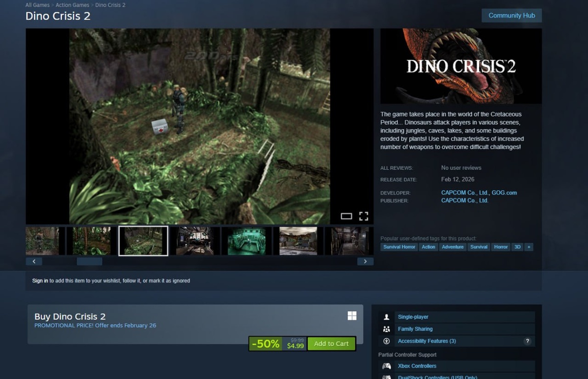
Task: Click the $4.99 sale price
Action: click(x=295, y=346)
